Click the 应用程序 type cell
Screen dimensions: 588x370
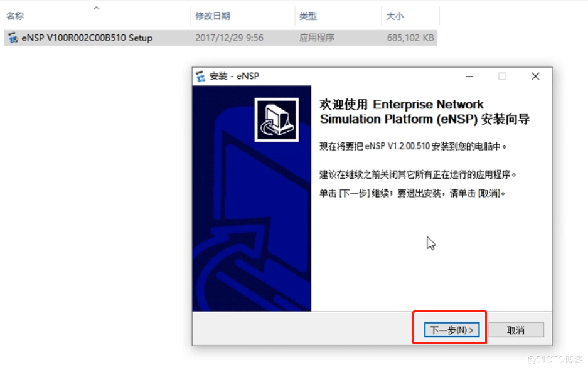[316, 38]
